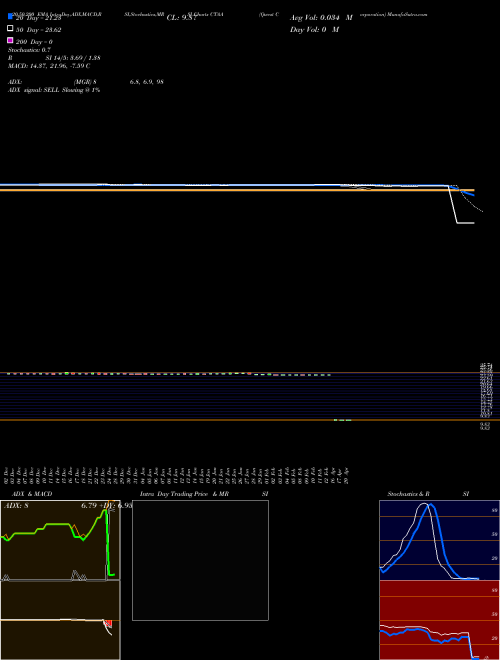Image resolution: width=500 pixels, height=660 pixels.
Task: Select the '200 Day = 0' legend text
Action: click(34, 42)
